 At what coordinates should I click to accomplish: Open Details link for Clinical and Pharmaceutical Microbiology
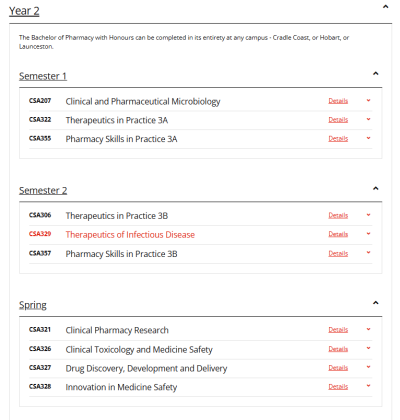[x=338, y=101]
